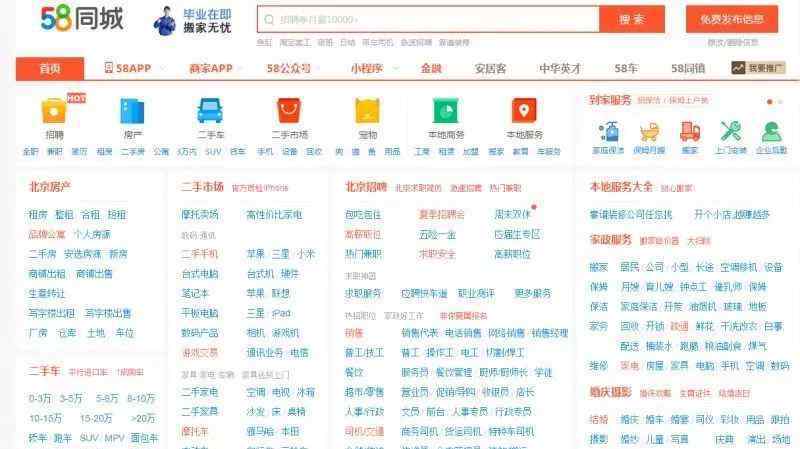The width and height of the screenshot is (800, 449).
Task: Open the 北京招聘 section heading
Action: point(366,187)
